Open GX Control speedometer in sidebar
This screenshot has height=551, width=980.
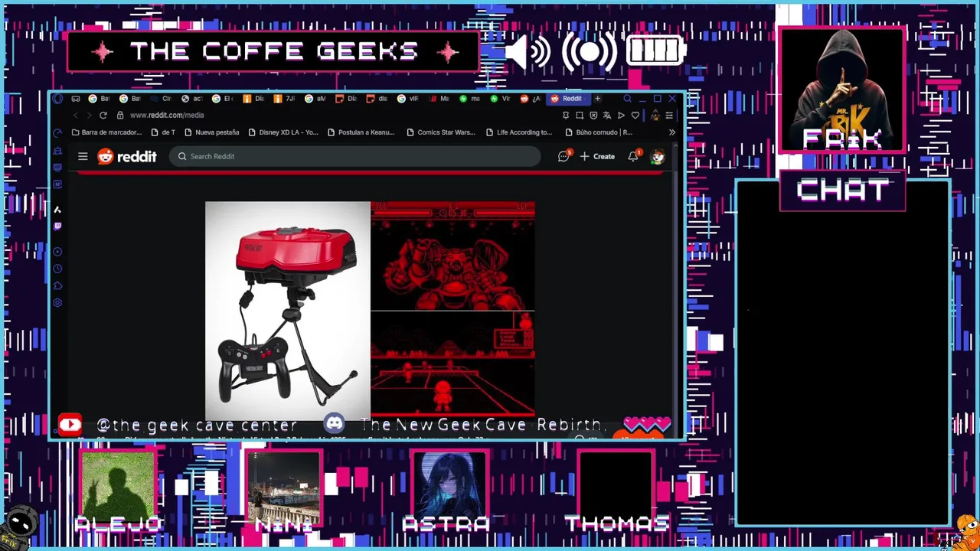(57, 133)
